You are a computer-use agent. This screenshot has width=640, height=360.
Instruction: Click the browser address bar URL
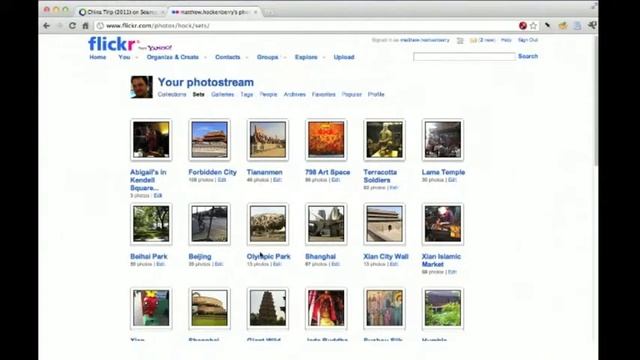point(158,26)
